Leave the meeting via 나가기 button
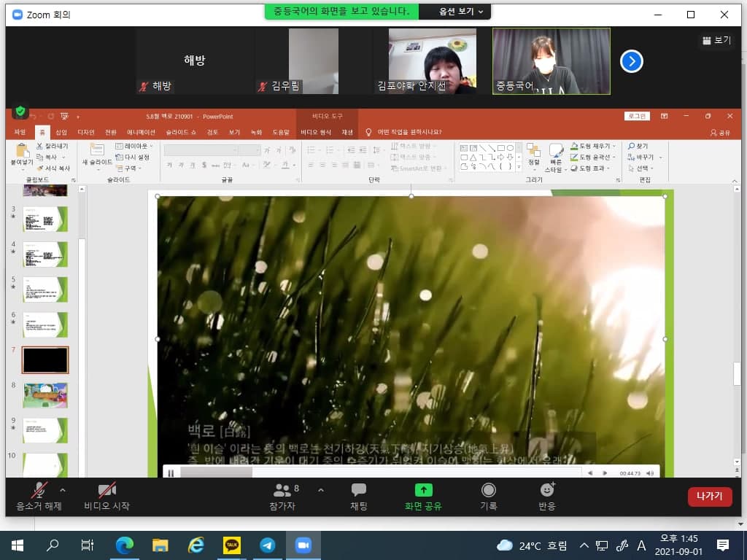Screen dimensions: 747x560 pos(709,496)
